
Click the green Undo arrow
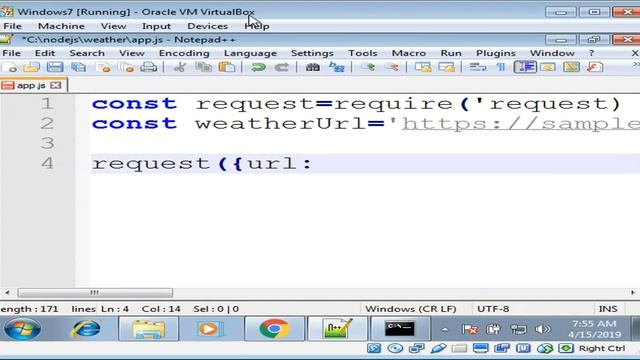point(258,67)
